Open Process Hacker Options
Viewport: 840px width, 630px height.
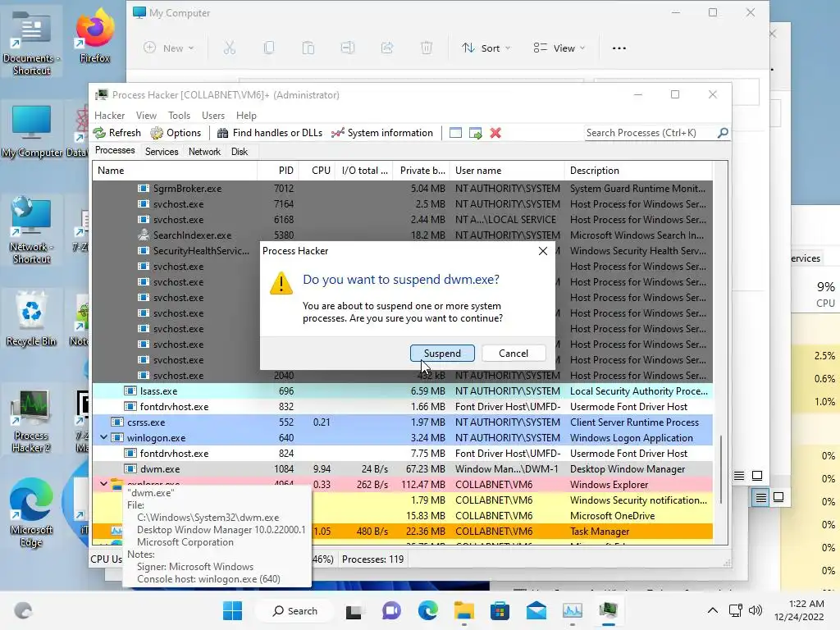(x=176, y=133)
